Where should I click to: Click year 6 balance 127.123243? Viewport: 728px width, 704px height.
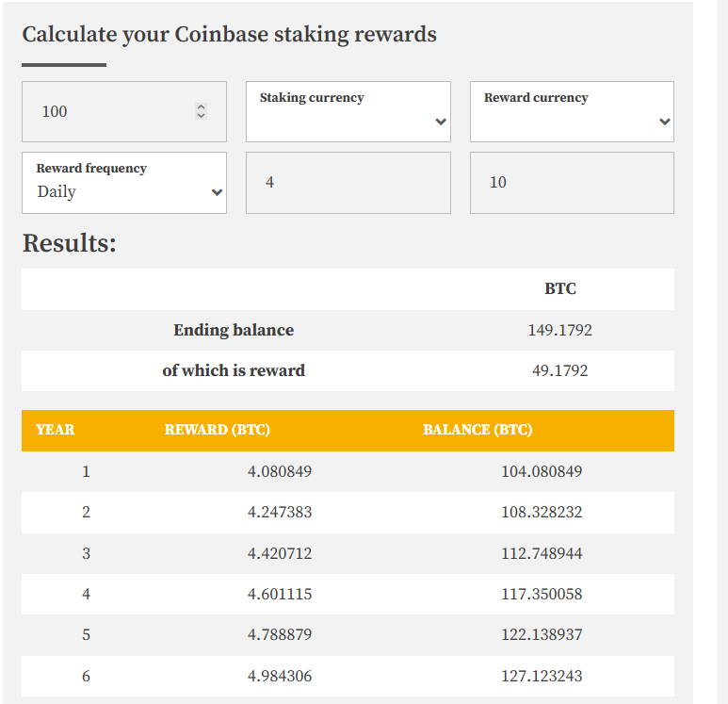[x=542, y=676]
